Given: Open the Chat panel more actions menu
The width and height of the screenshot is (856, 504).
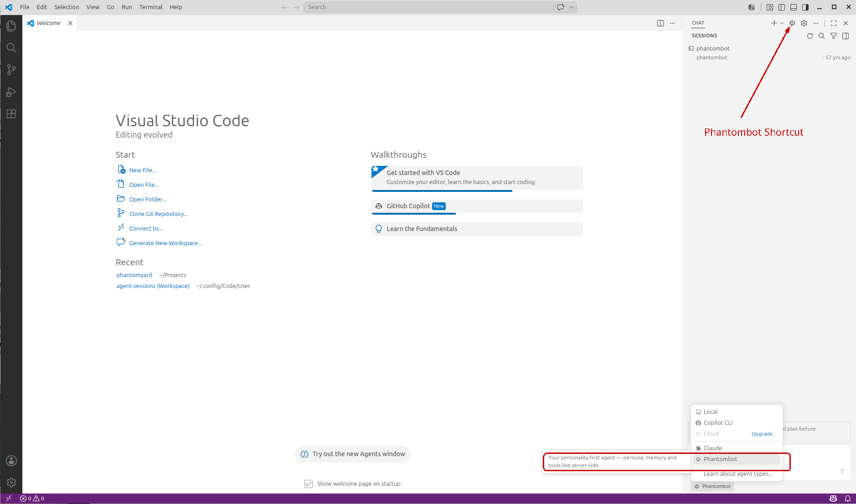Looking at the screenshot, I should [816, 23].
